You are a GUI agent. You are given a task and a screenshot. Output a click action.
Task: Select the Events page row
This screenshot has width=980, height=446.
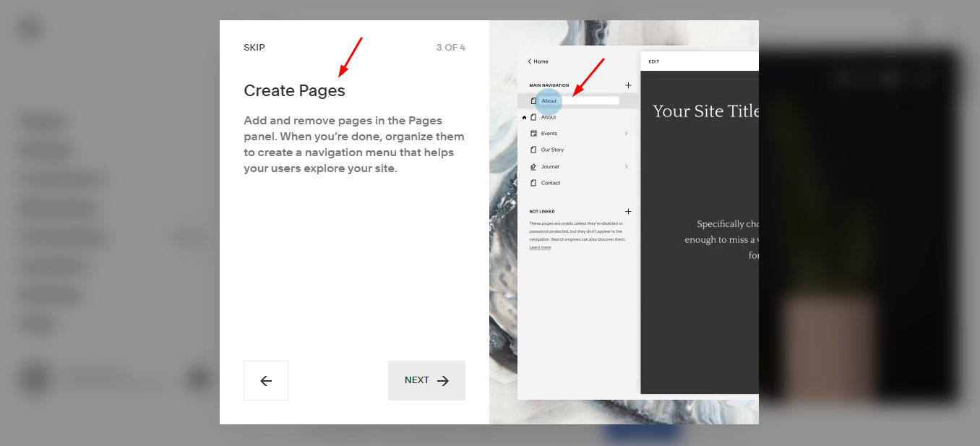point(578,134)
